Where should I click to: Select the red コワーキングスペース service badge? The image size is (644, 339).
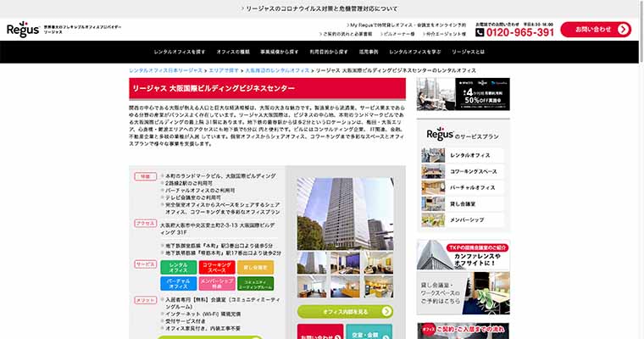click(x=217, y=267)
